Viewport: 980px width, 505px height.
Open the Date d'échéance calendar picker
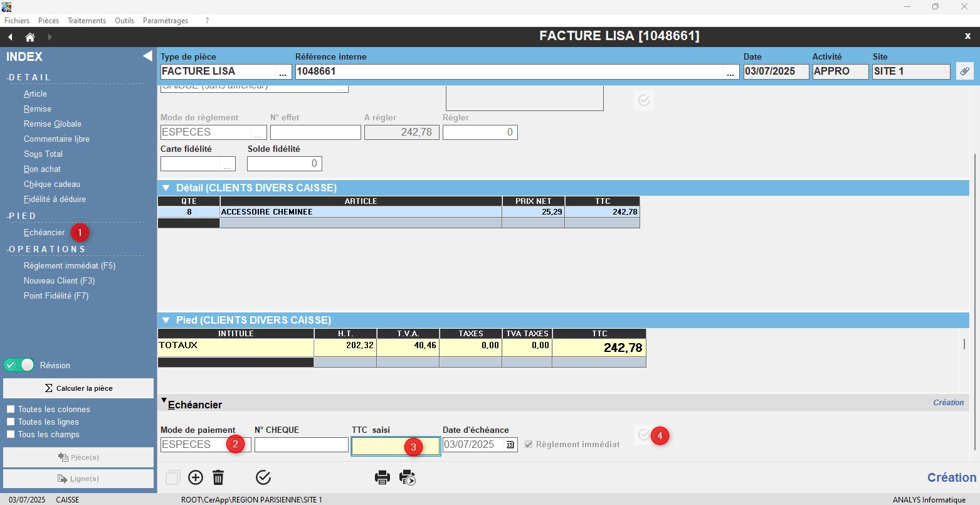[510, 445]
